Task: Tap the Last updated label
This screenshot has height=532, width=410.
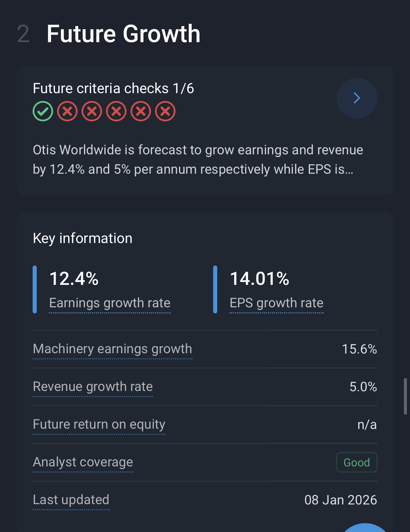Action: tap(71, 500)
